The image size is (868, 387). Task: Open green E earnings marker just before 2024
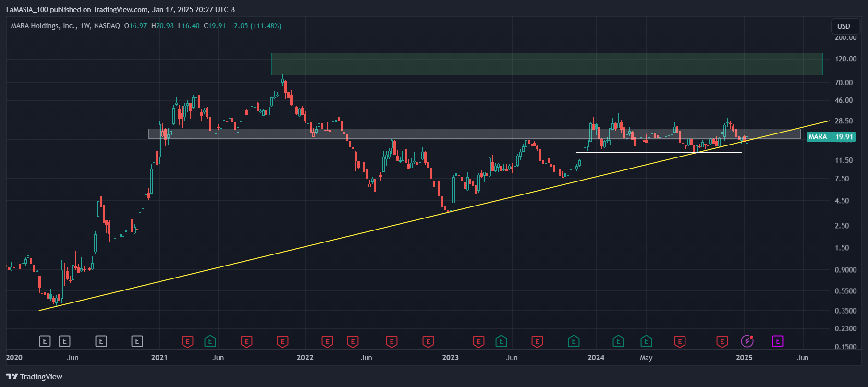[x=574, y=341]
